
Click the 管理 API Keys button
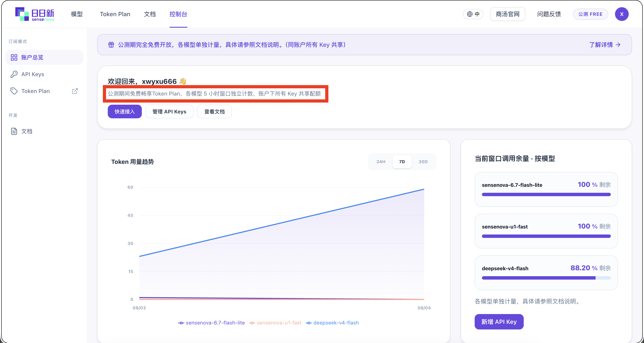click(x=169, y=111)
